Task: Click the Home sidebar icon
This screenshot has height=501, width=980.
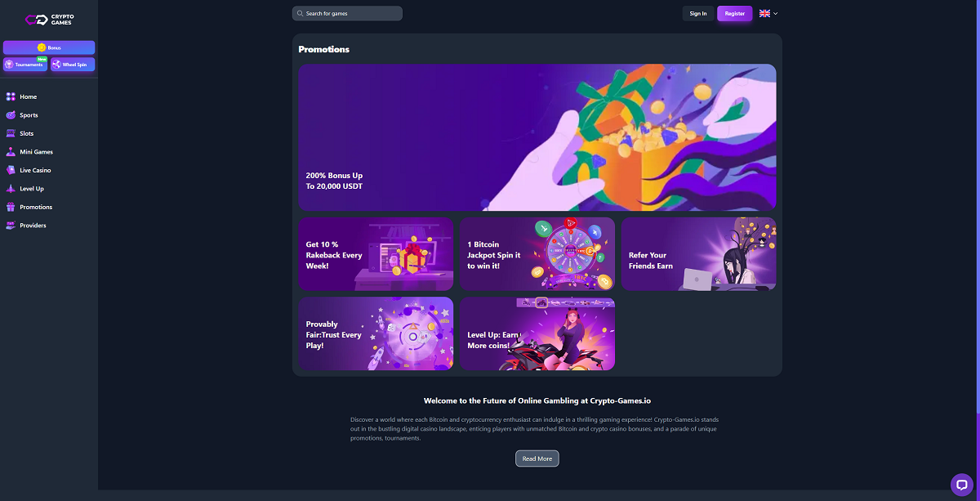Action: pos(11,96)
